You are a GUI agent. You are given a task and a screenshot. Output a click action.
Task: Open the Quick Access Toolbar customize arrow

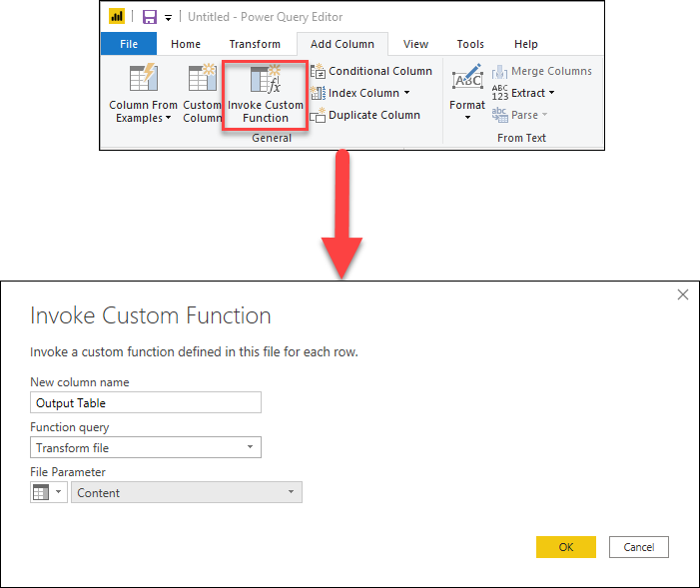(169, 18)
